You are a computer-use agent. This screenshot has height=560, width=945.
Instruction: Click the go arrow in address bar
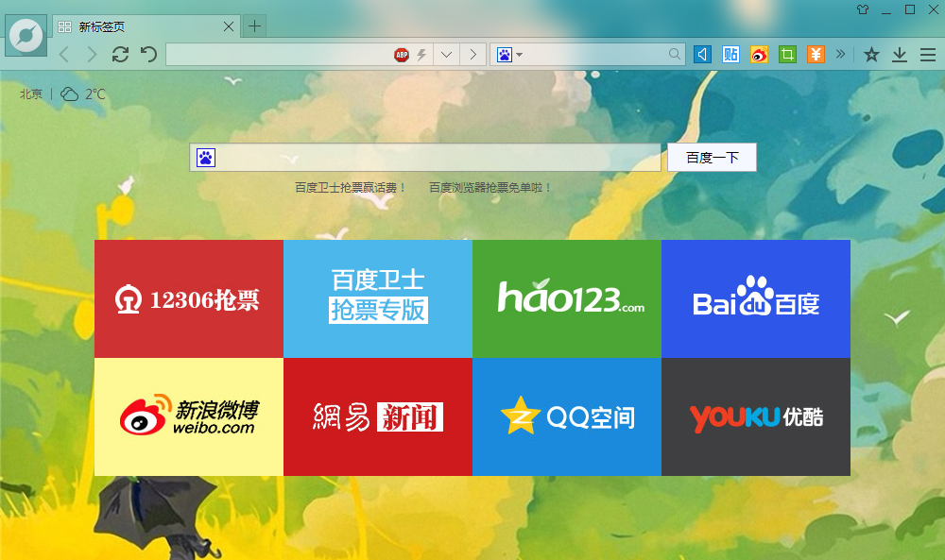(x=473, y=55)
